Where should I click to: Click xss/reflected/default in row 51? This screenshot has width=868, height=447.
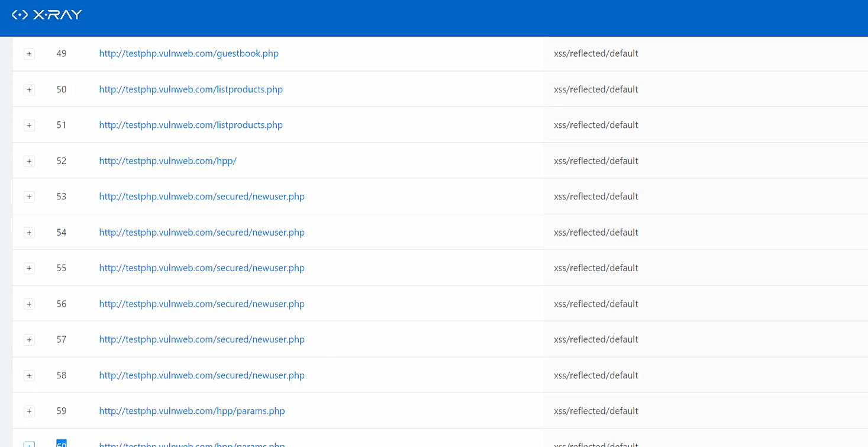[x=596, y=125]
